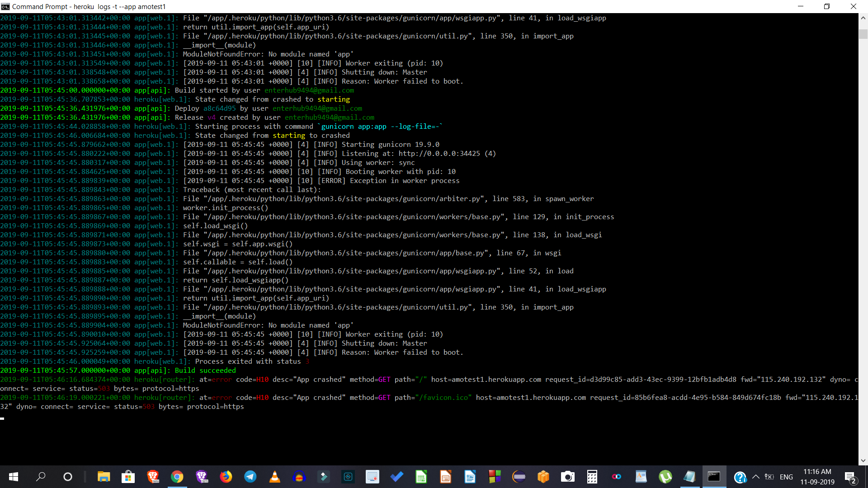The image size is (868, 488).
Task: Launch Brave Nightly browser
Action: tap(202, 477)
